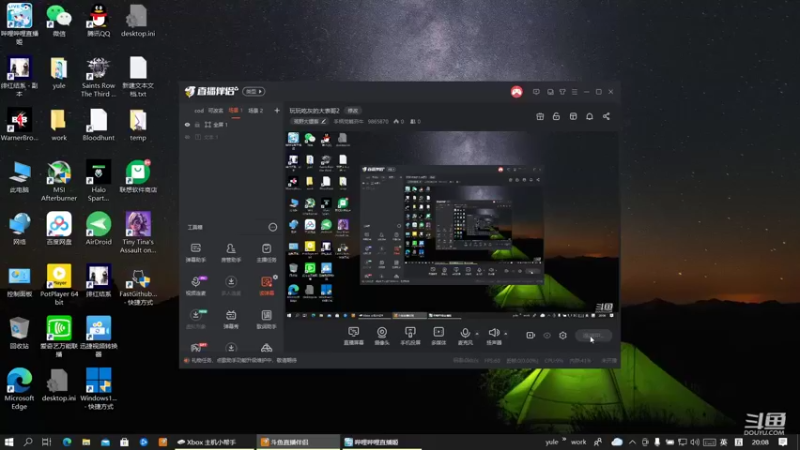This screenshot has height=450, width=800.
Task: Select the 百度网盘 desktop icon
Action: click(59, 229)
